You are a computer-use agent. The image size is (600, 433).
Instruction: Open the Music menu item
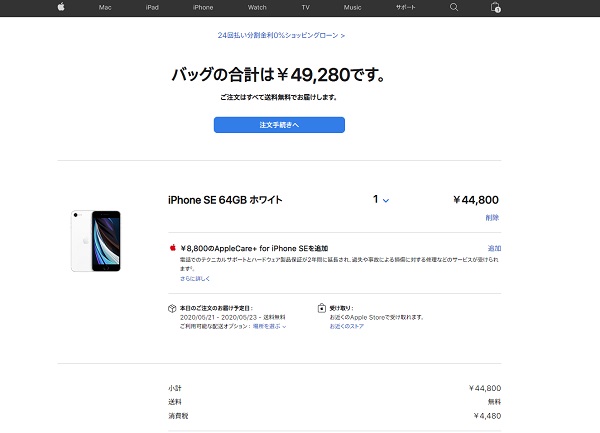[352, 7]
